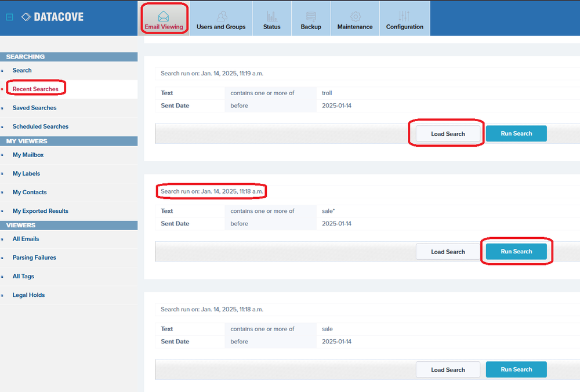Click "contains one or more of" in sale* search
The width and height of the screenshot is (580, 392).
coord(262,211)
